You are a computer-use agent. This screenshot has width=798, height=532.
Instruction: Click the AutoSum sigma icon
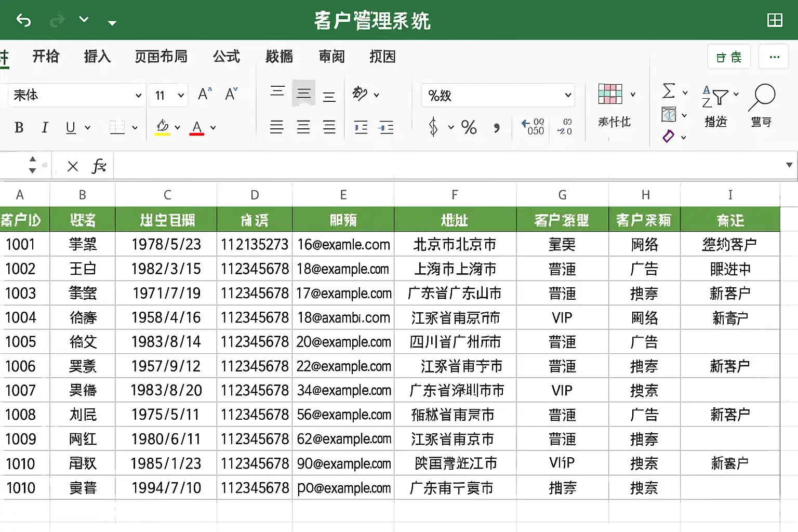669,91
